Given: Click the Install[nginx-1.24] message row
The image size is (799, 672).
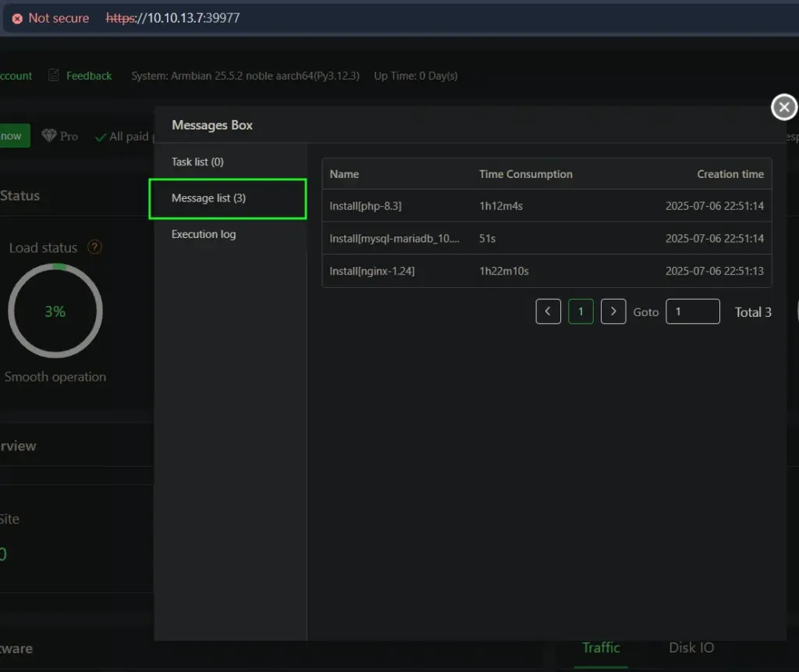Looking at the screenshot, I should (x=547, y=271).
